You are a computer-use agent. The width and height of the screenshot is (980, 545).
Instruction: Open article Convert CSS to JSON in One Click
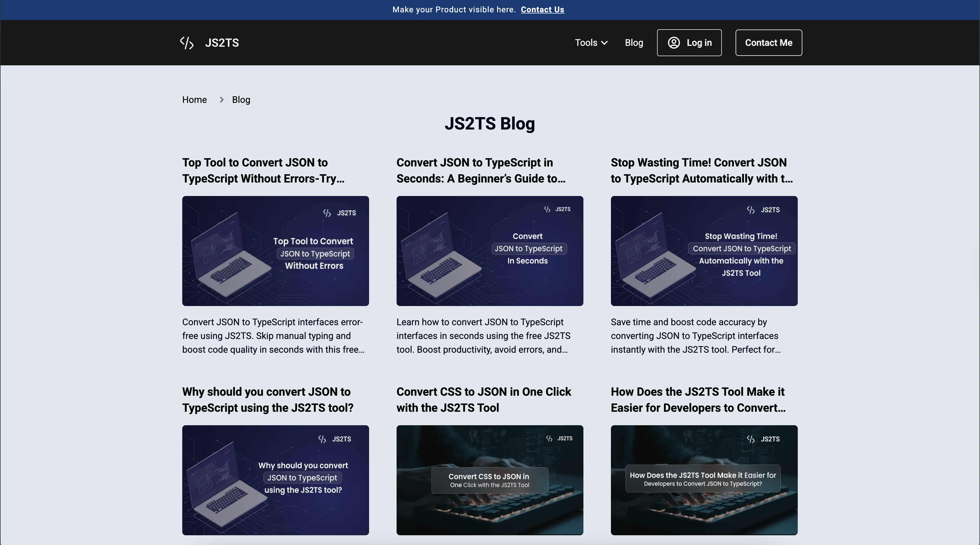click(x=483, y=400)
